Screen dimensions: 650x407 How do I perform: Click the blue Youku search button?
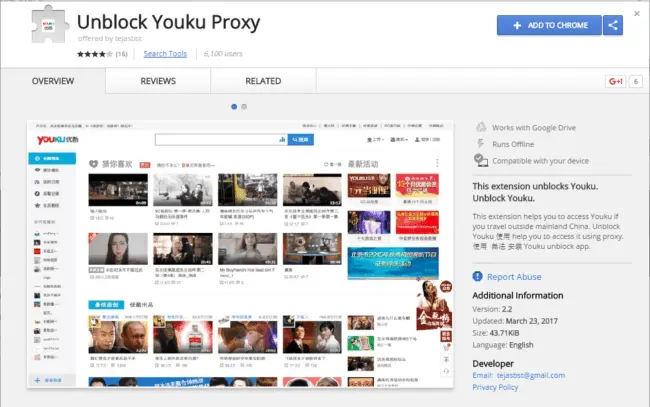pos(301,140)
